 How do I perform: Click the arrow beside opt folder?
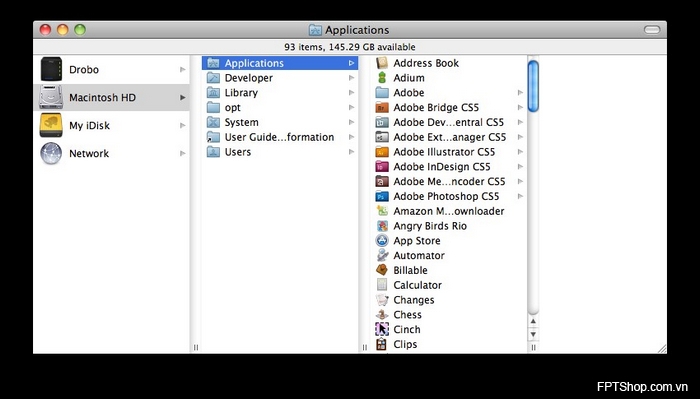pyautogui.click(x=351, y=107)
